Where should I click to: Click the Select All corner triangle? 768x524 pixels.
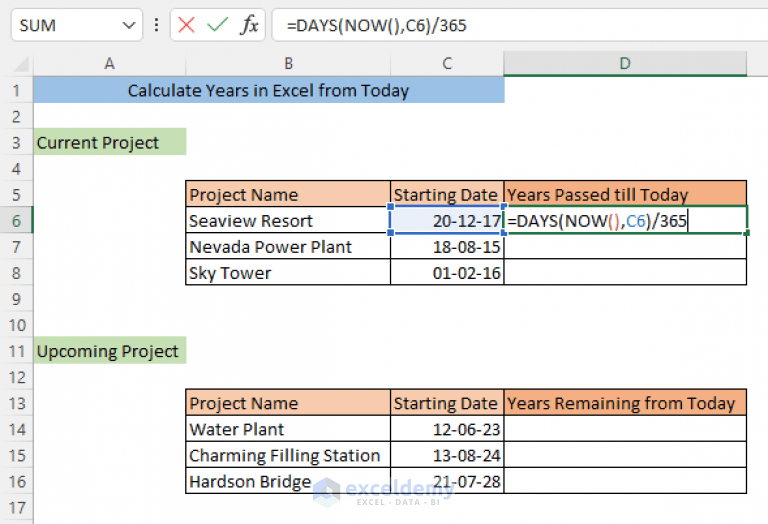[x=21, y=64]
